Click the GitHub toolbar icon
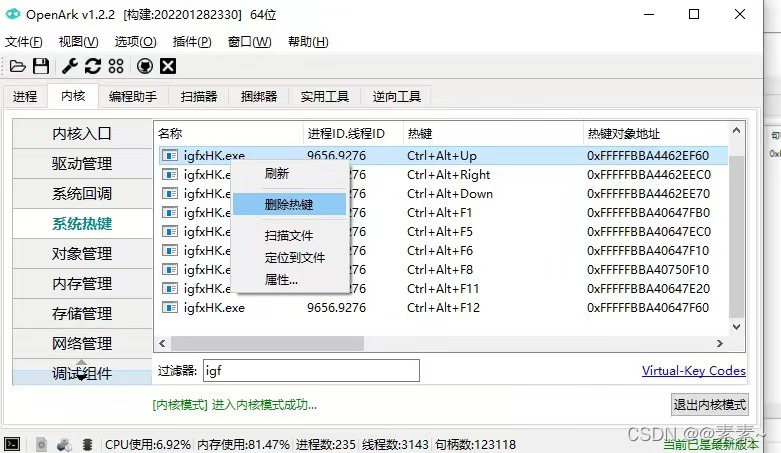Viewport: 781px width, 453px height. point(145,66)
